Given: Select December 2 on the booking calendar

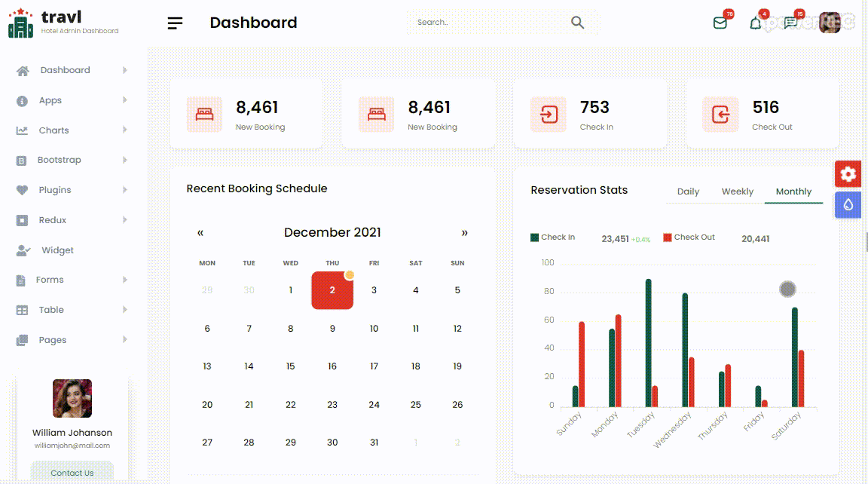Looking at the screenshot, I should point(332,289).
